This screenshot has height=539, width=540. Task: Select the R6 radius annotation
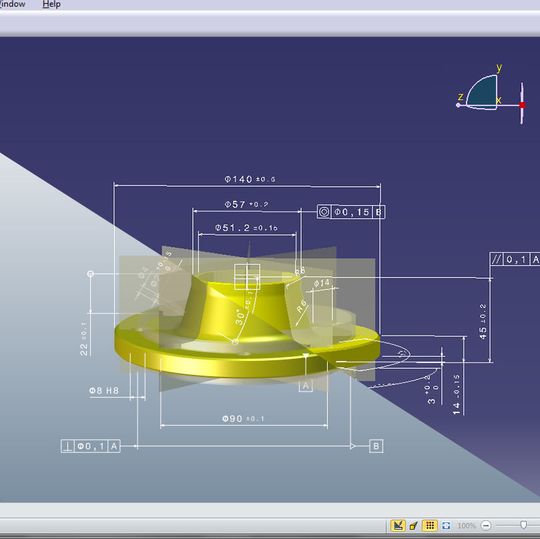coord(302,306)
